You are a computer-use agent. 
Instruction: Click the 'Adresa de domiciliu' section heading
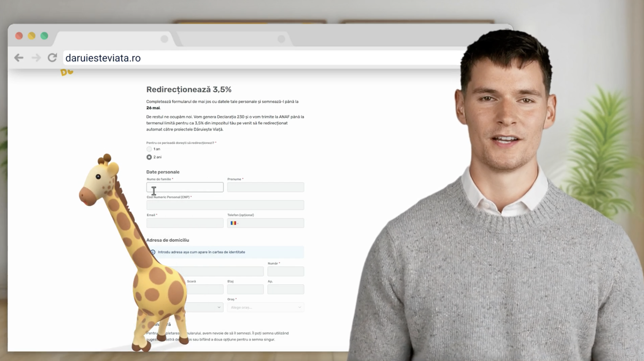click(x=168, y=240)
